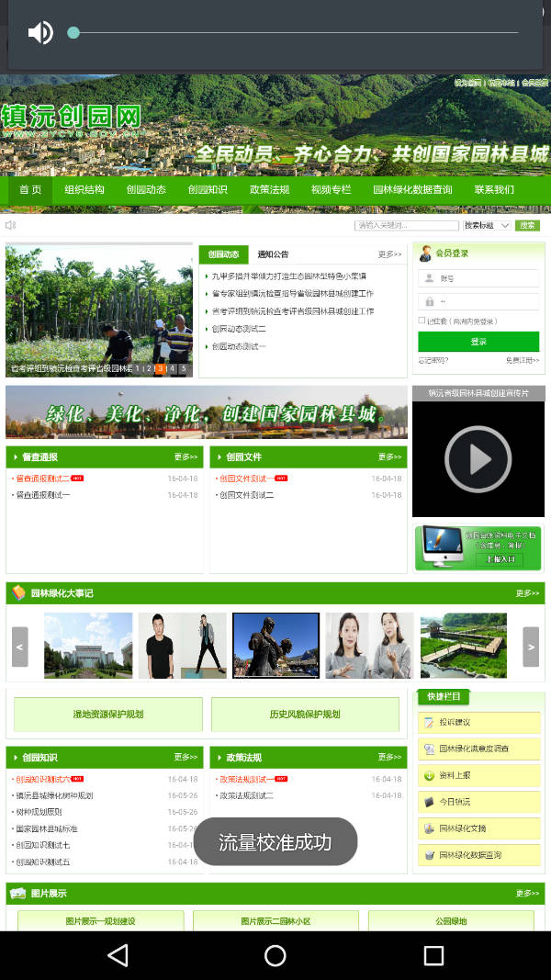Viewport: 551px width, 980px height.
Task: Open the 政策法规 navigation menu item
Action: pyautogui.click(x=269, y=190)
